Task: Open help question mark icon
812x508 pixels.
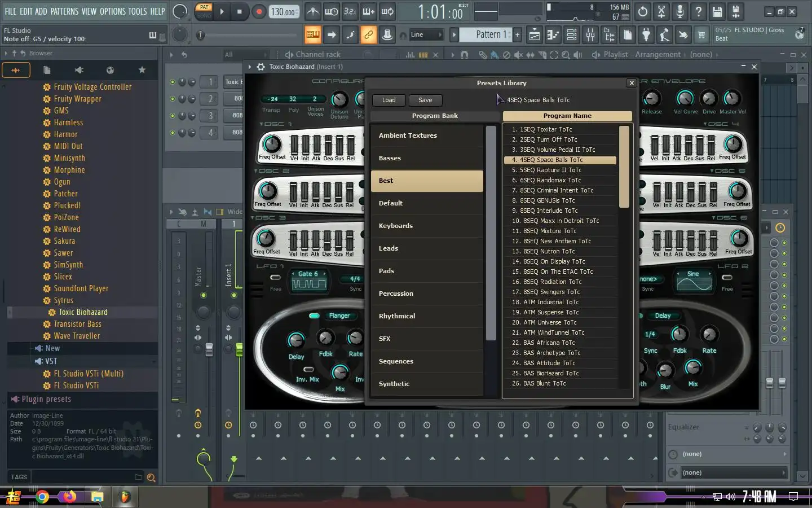Action: pyautogui.click(x=698, y=11)
